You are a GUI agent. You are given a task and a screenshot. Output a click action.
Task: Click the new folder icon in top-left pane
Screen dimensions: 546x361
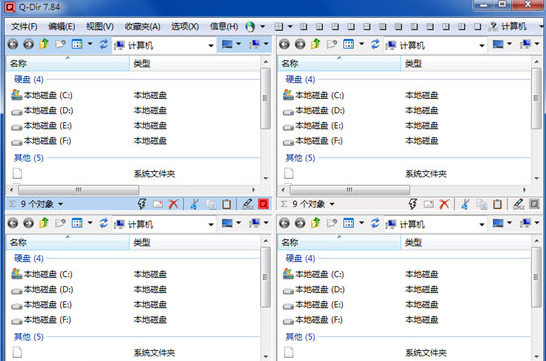60,45
